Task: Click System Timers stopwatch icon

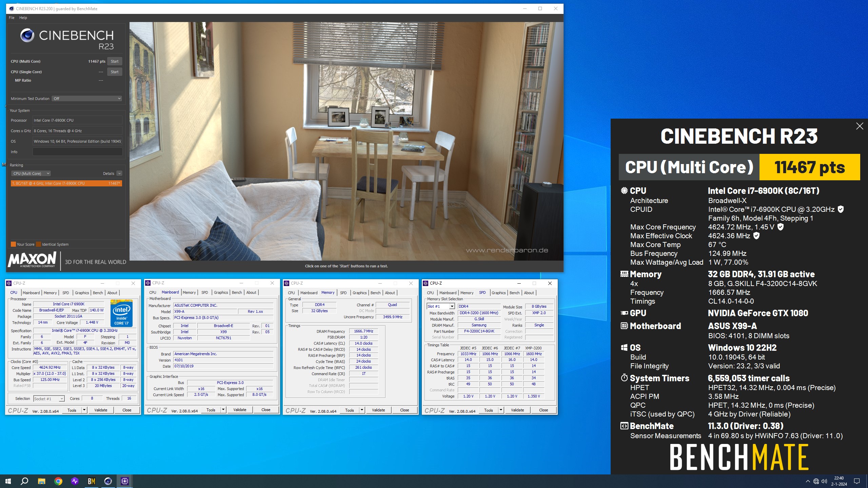Action: (x=624, y=378)
